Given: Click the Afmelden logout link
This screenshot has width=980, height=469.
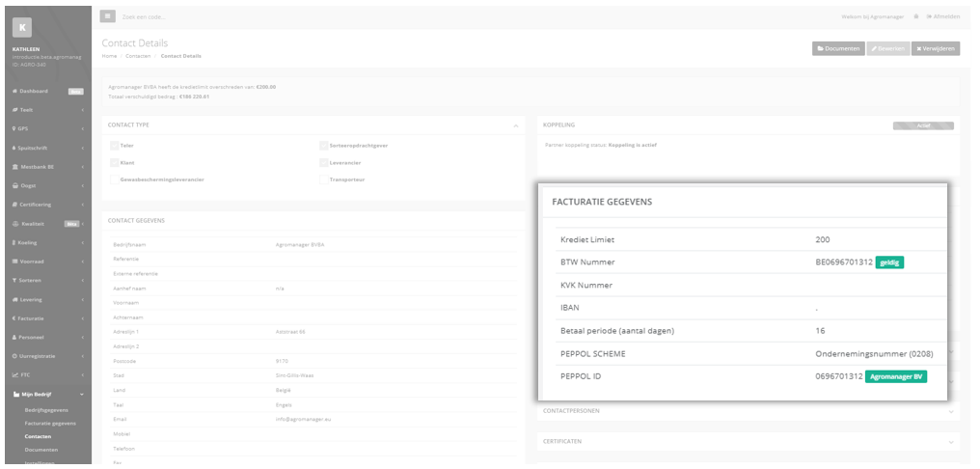Looking at the screenshot, I should [943, 16].
